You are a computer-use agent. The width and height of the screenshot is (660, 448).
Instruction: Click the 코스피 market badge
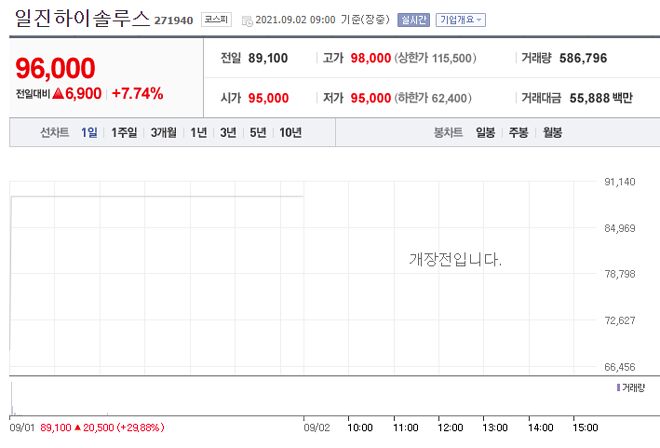tap(214, 19)
